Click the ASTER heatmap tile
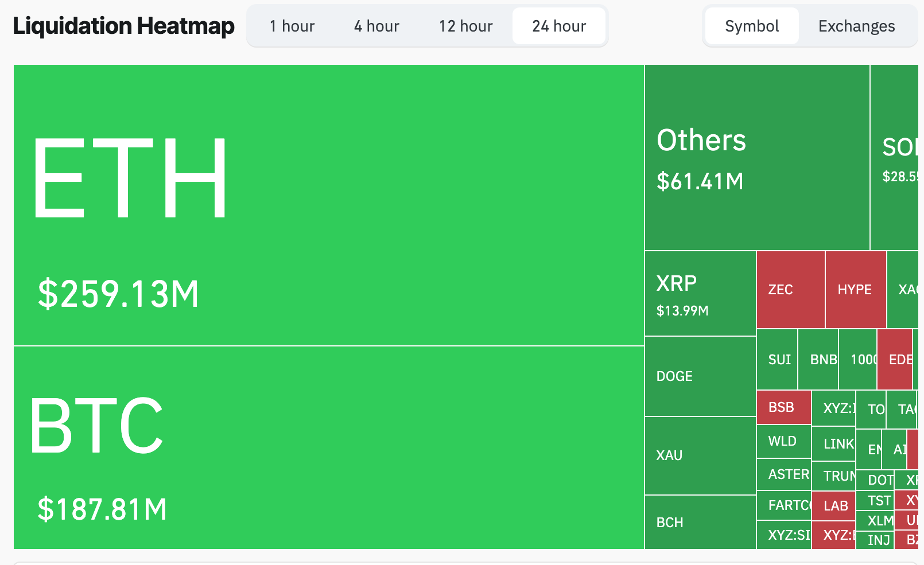The height and width of the screenshot is (565, 924). click(x=784, y=474)
